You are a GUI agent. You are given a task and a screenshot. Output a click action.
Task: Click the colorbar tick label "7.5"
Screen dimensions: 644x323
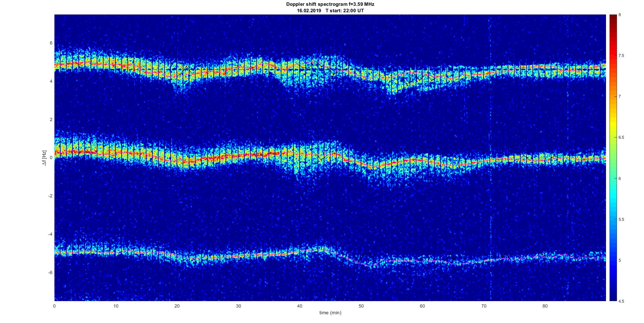621,56
